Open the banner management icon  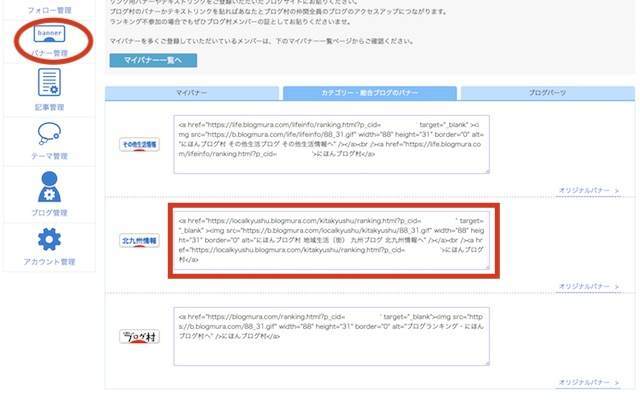coord(49,33)
